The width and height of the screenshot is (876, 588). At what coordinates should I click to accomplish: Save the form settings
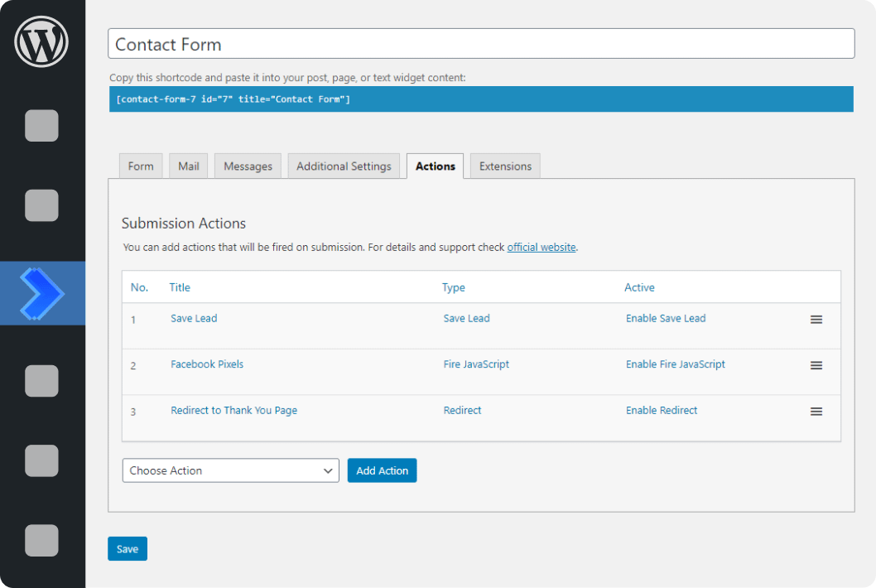click(x=127, y=548)
